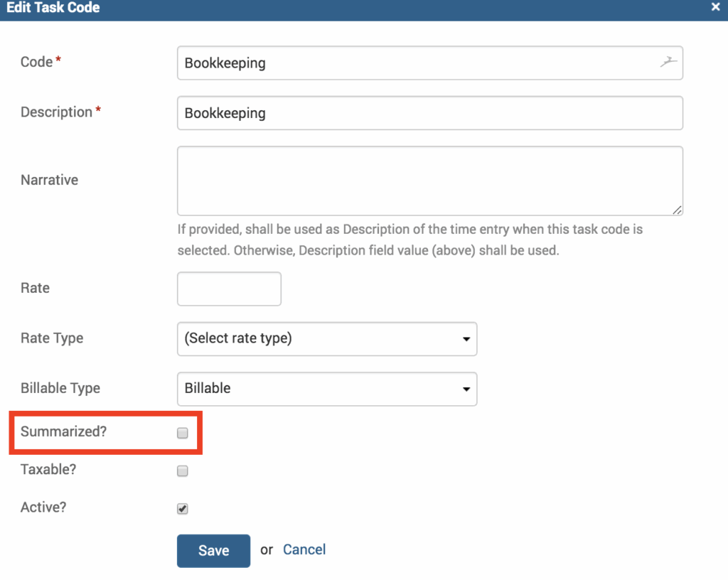The image size is (728, 580).
Task: Check the Taxable? checkbox
Action: click(x=183, y=471)
